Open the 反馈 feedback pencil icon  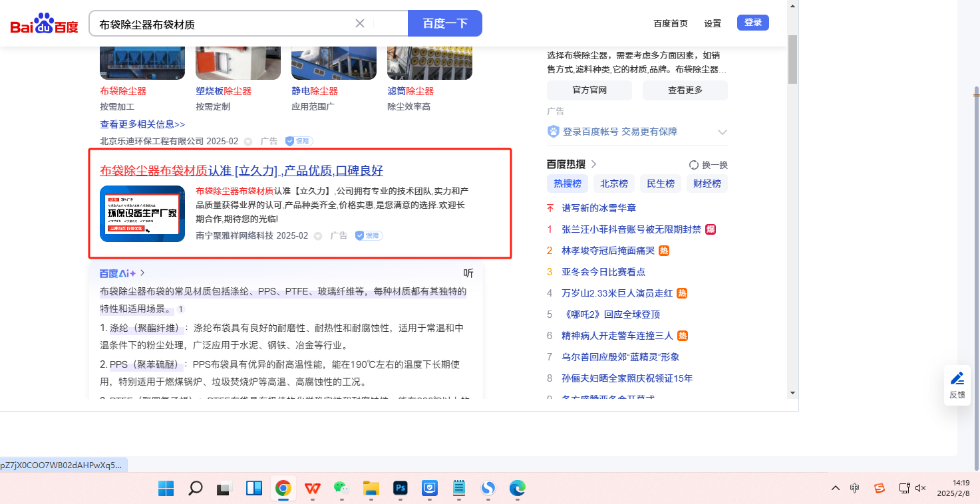tap(957, 385)
